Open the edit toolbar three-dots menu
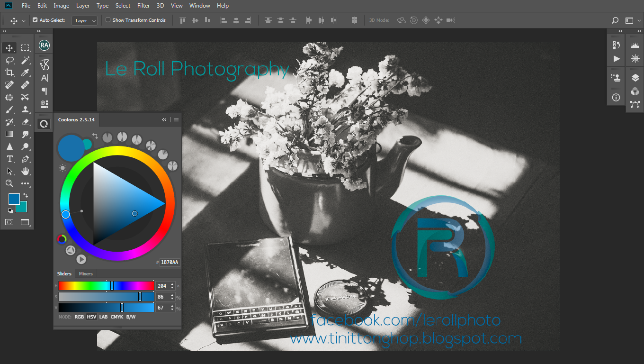Screen dimensions: 644x364 (25, 183)
